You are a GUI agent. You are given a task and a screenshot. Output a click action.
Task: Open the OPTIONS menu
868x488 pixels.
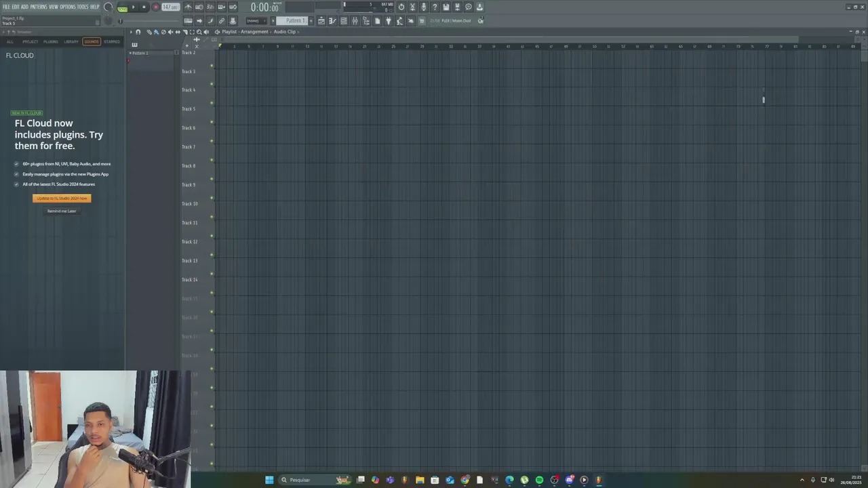pos(68,7)
